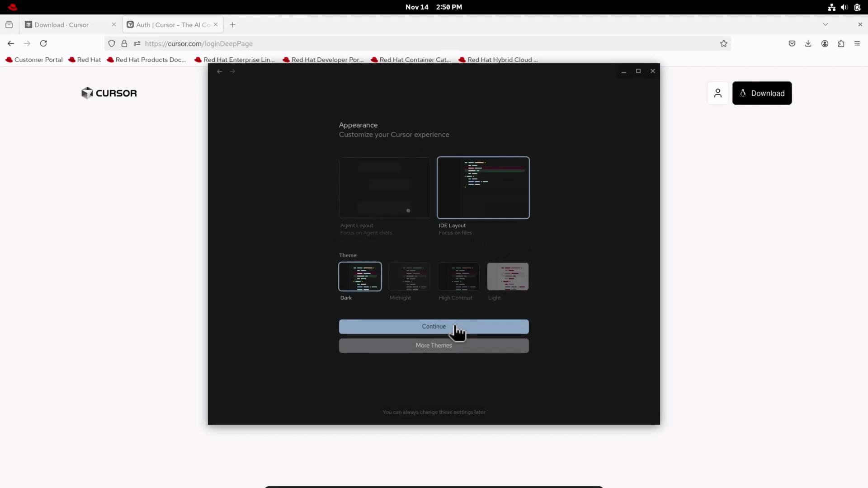This screenshot has height=488, width=868.
Task: Click the Red Hat logo in top bar
Action: (x=13, y=7)
